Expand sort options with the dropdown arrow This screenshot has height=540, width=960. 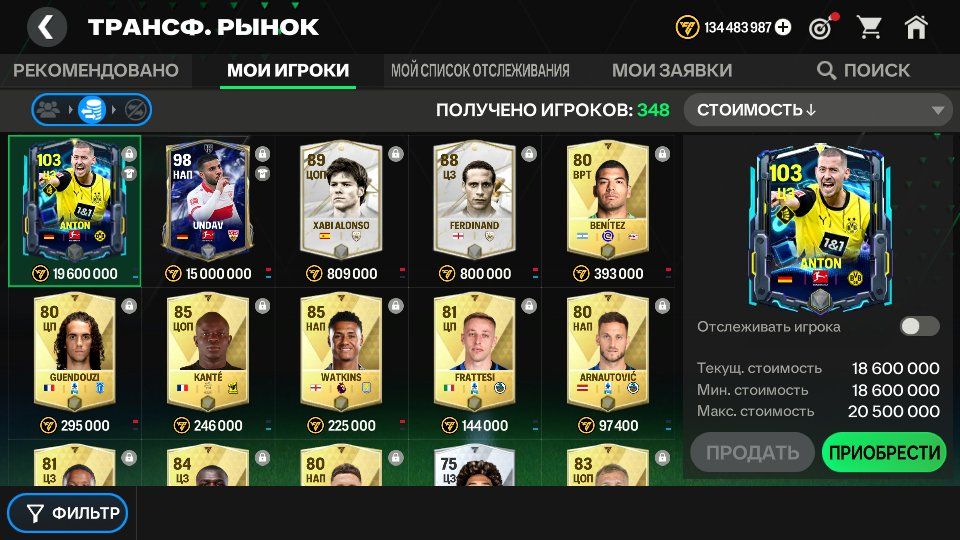937,111
